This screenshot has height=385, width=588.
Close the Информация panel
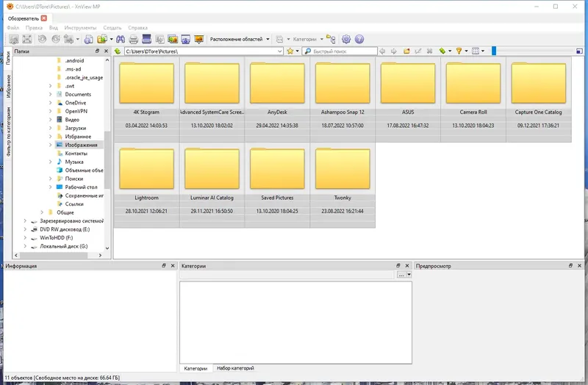click(173, 265)
